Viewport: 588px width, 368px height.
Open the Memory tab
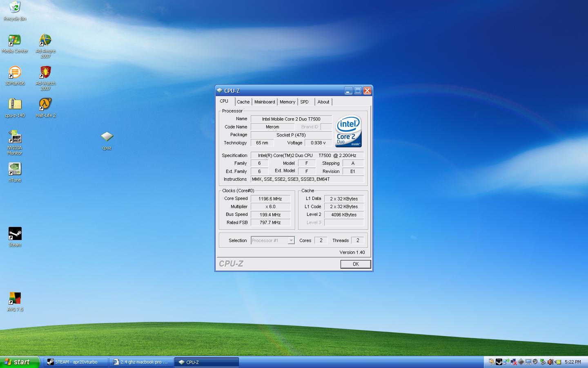click(x=287, y=102)
